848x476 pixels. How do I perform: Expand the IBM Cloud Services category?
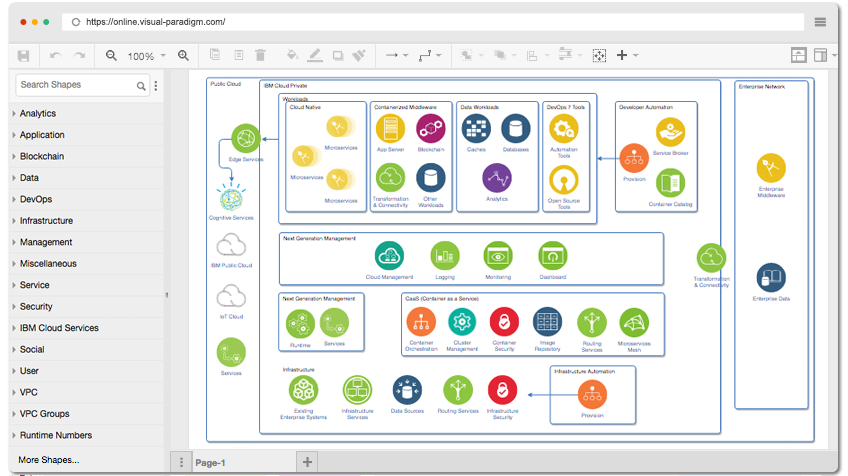(87, 328)
